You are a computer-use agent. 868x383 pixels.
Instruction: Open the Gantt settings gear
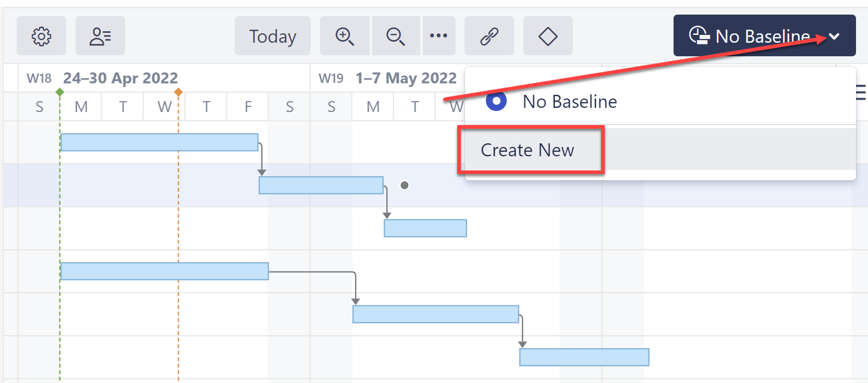point(41,36)
